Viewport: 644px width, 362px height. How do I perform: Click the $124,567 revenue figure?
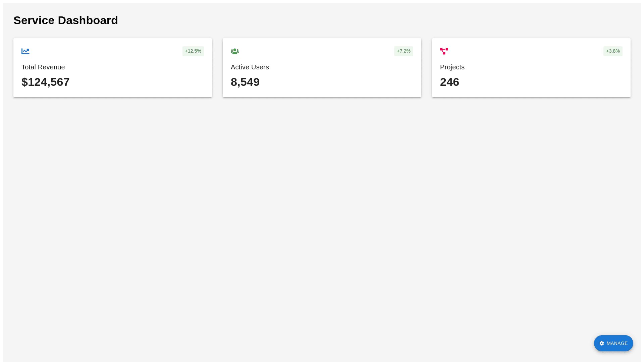point(46,82)
